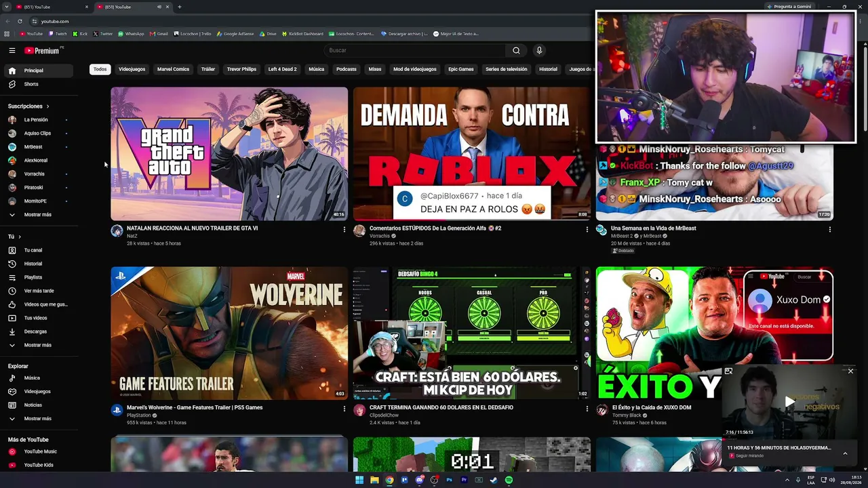Reload the page in Chrome
868x488 pixels.
point(20,21)
